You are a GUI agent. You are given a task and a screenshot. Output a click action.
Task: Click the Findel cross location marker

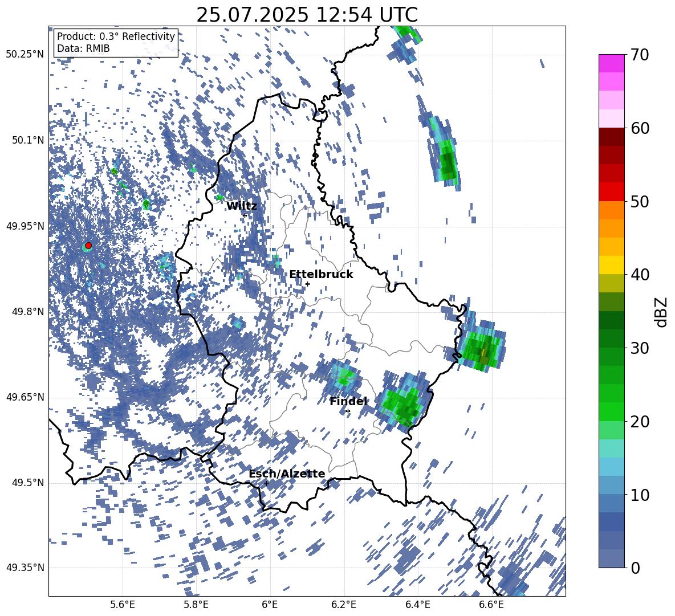(x=348, y=411)
